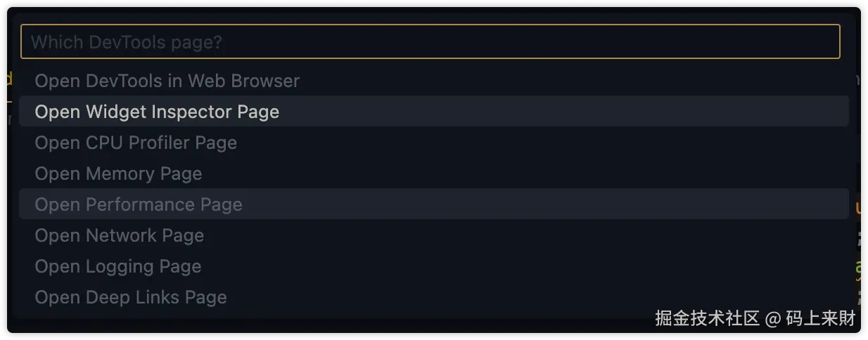
Task: Focus the DevTools page quick-pick input
Action: (430, 42)
